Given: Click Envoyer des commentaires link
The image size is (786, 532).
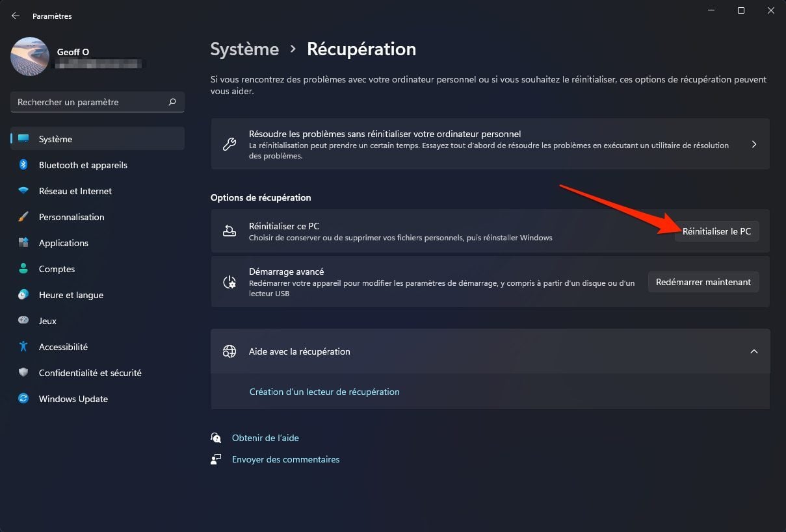Looking at the screenshot, I should [285, 459].
